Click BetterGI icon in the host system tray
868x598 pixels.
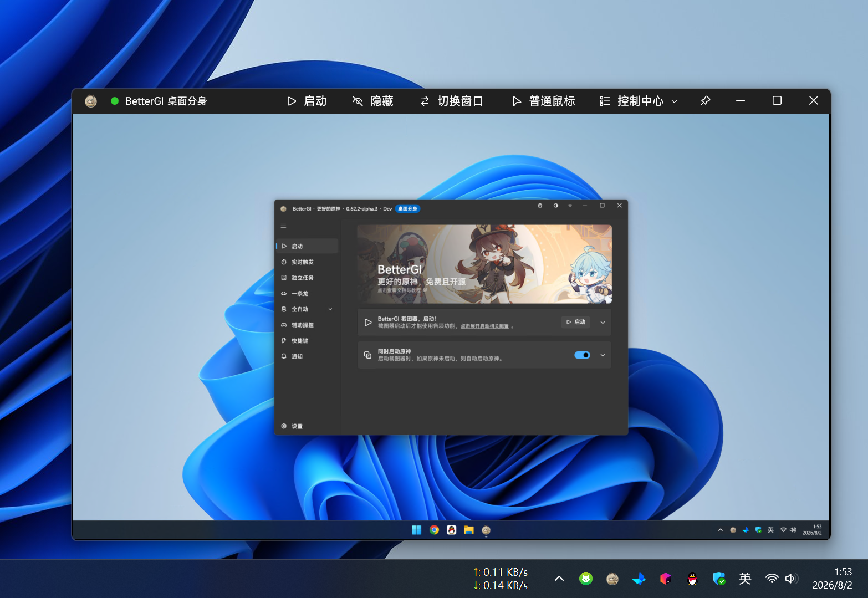click(x=612, y=579)
